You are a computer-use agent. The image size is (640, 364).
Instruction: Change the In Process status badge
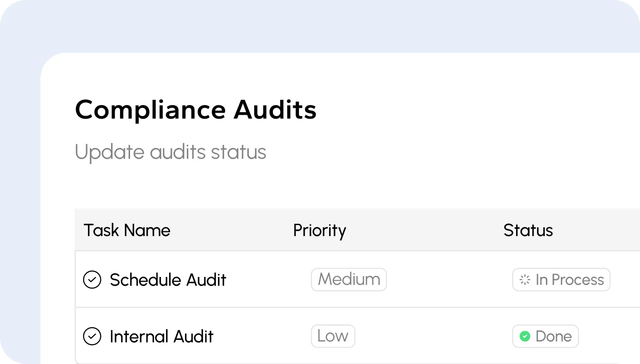[x=561, y=280]
